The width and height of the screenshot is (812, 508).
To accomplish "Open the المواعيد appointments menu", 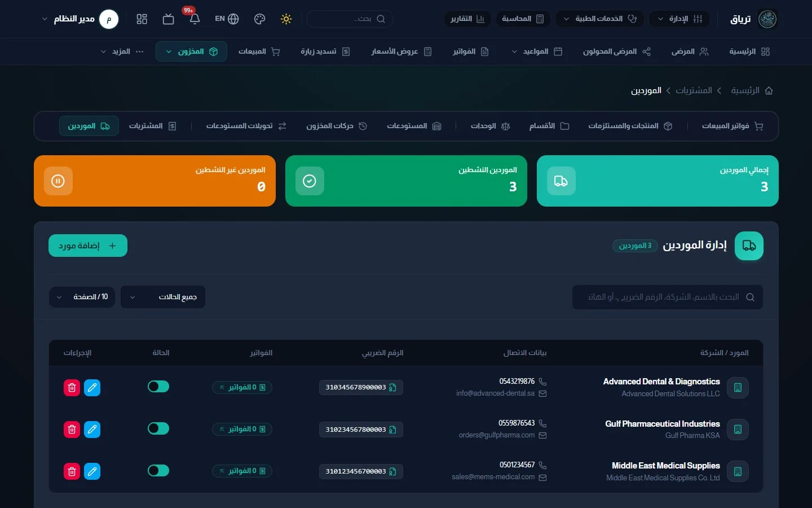I will pos(536,51).
